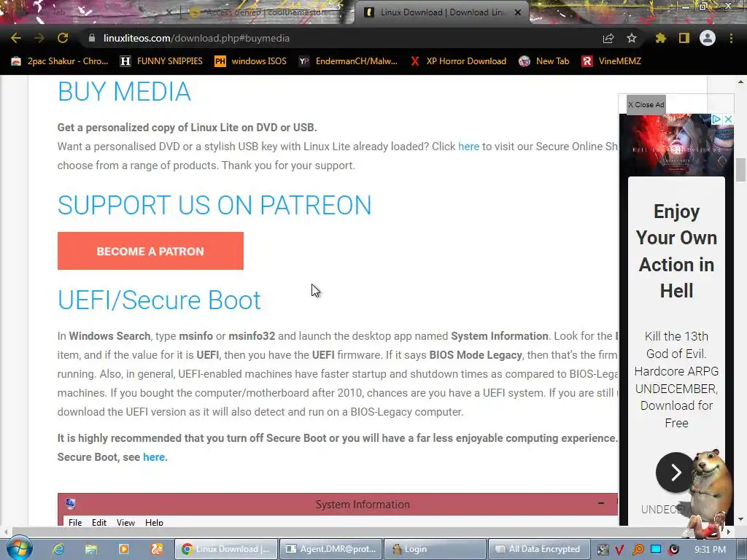Image resolution: width=747 pixels, height=560 pixels.
Task: Launch Internet Explorer from taskbar
Action: click(x=58, y=549)
